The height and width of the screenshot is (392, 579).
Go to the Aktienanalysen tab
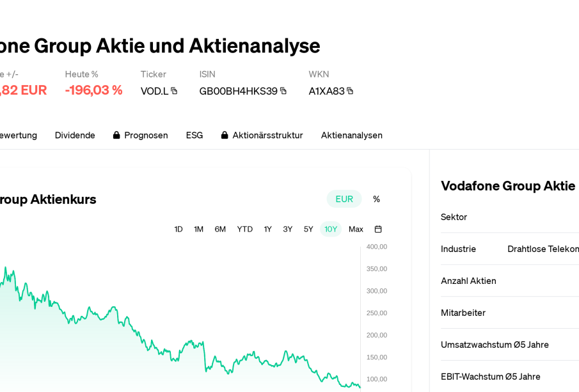[x=352, y=135]
